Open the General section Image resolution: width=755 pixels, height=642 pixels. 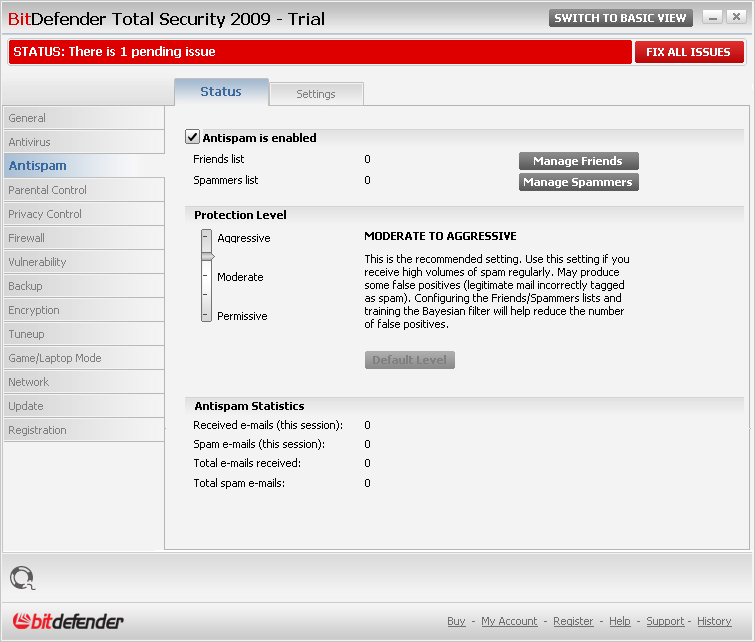tap(84, 118)
